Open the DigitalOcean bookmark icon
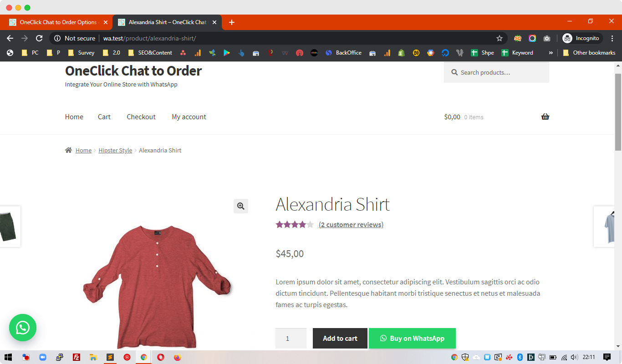This screenshot has width=622, height=364. pyautogui.click(x=445, y=52)
